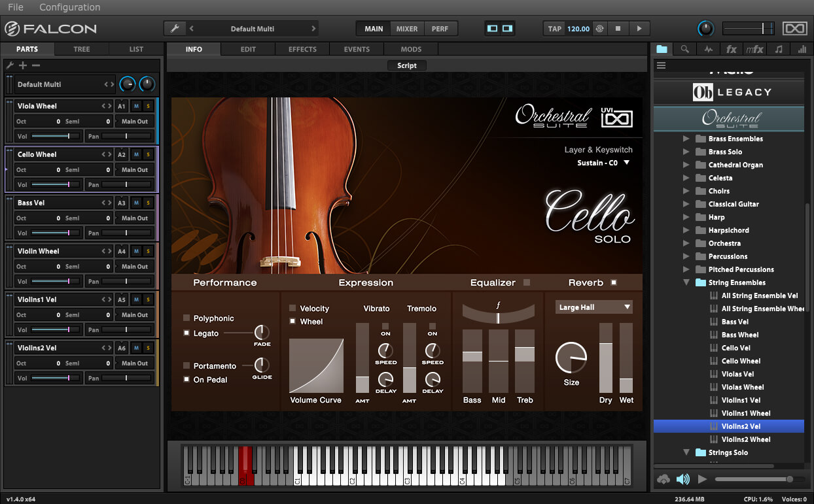Collapse the String Ensembles folder
The width and height of the screenshot is (814, 504).
(686, 282)
